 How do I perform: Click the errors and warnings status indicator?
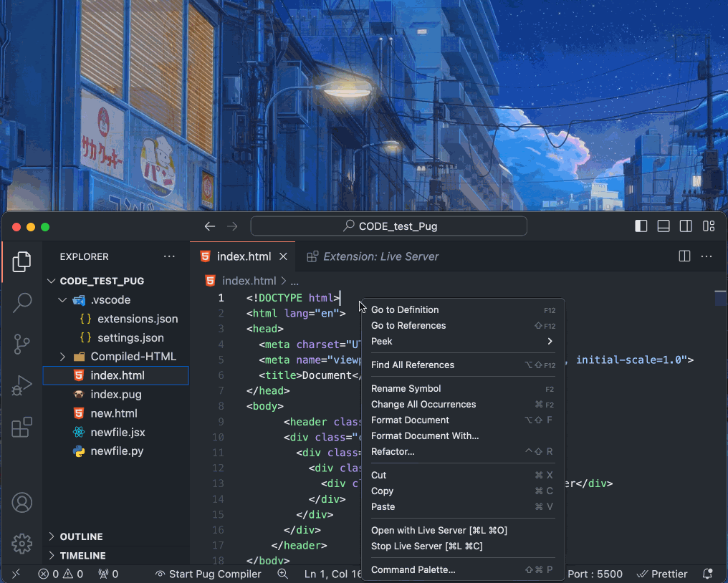point(62,574)
